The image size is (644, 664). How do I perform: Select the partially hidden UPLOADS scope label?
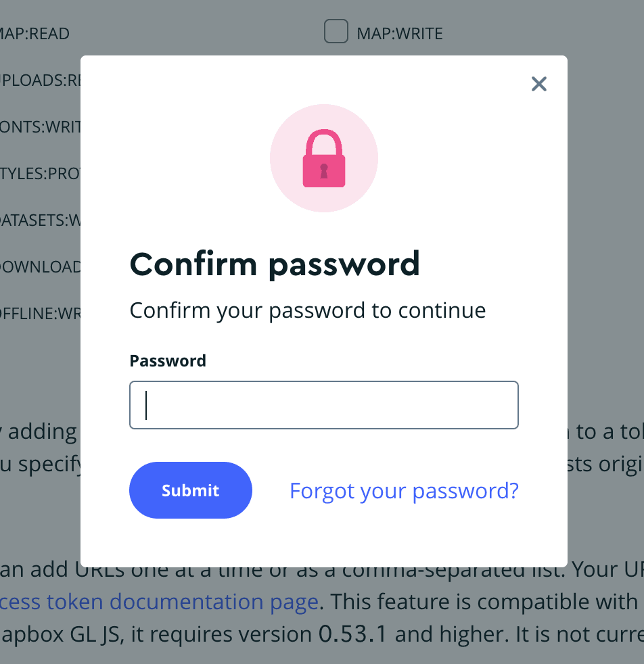click(x=41, y=80)
